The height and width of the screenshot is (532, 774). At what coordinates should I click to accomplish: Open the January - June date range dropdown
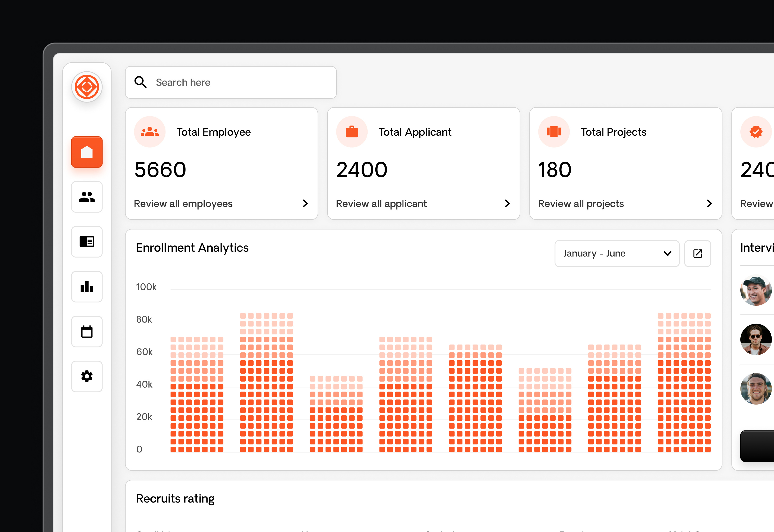[x=617, y=253]
